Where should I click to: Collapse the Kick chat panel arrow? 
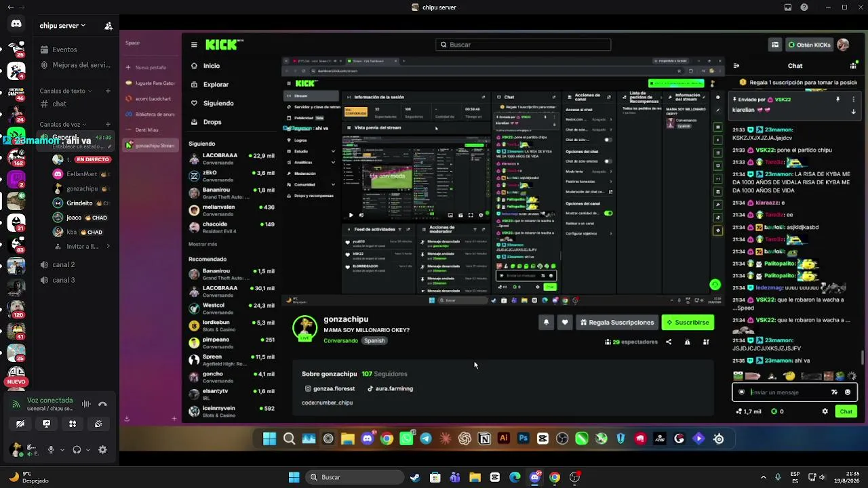[x=736, y=66]
